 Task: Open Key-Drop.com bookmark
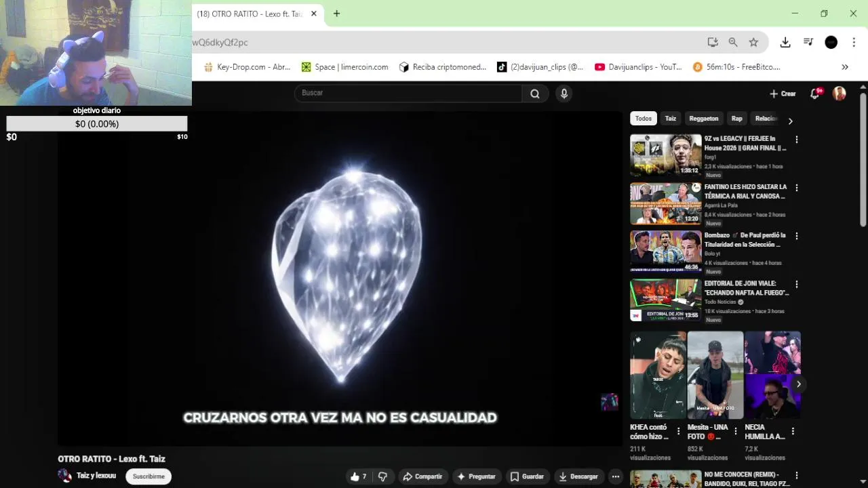tap(247, 67)
